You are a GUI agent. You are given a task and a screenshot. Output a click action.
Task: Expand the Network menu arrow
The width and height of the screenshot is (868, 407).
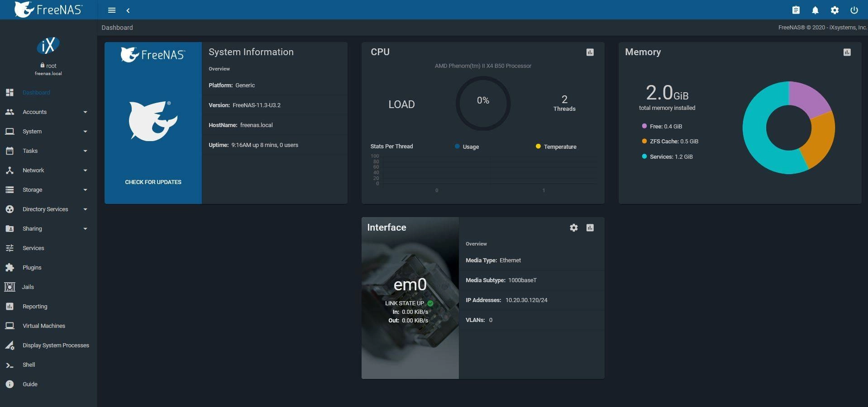[85, 170]
